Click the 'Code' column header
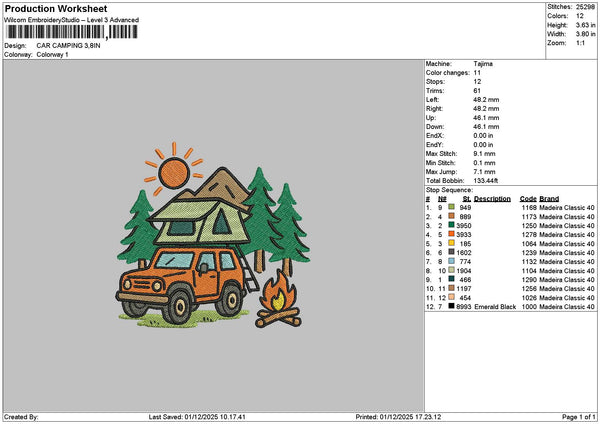Image resolution: width=600 pixels, height=424 pixels. click(528, 199)
